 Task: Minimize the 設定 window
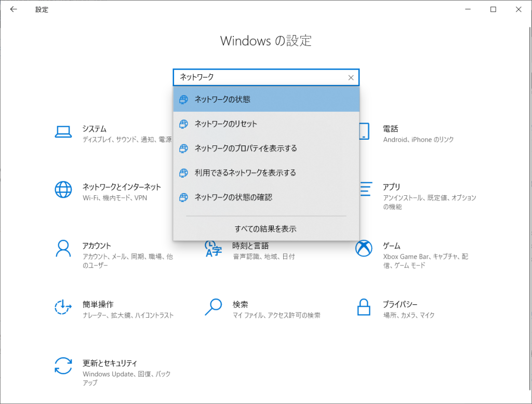(468, 9)
